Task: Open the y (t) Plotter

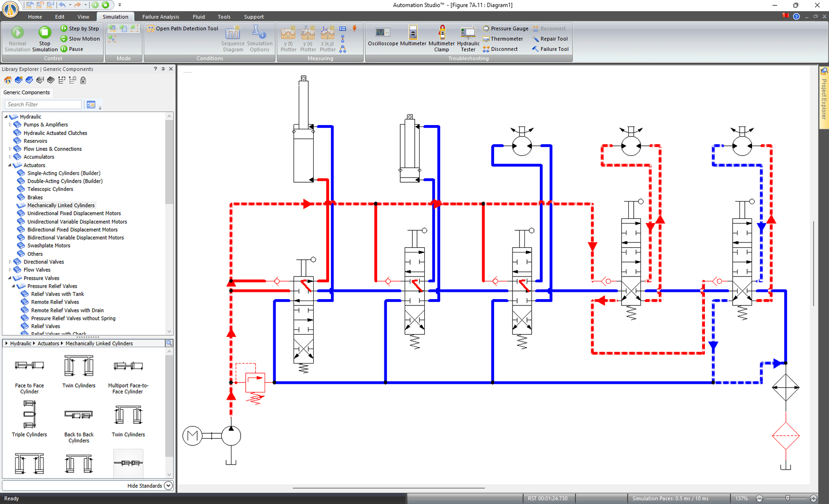Action: coord(288,38)
